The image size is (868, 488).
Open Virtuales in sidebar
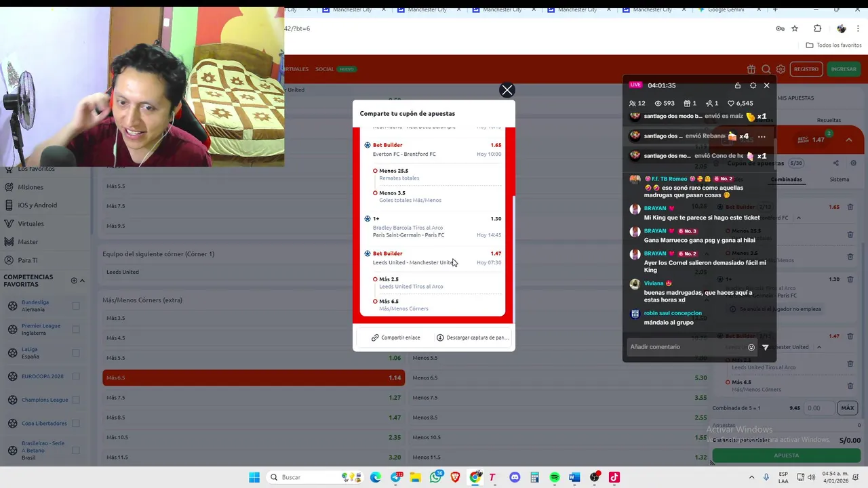click(x=31, y=224)
